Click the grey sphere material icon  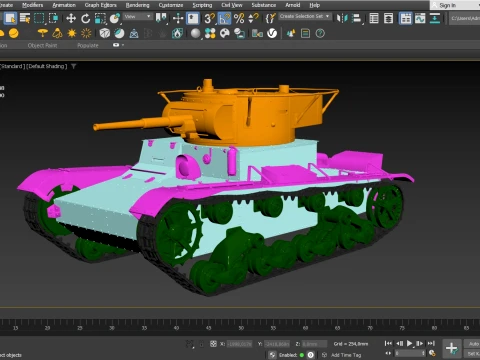196,33
